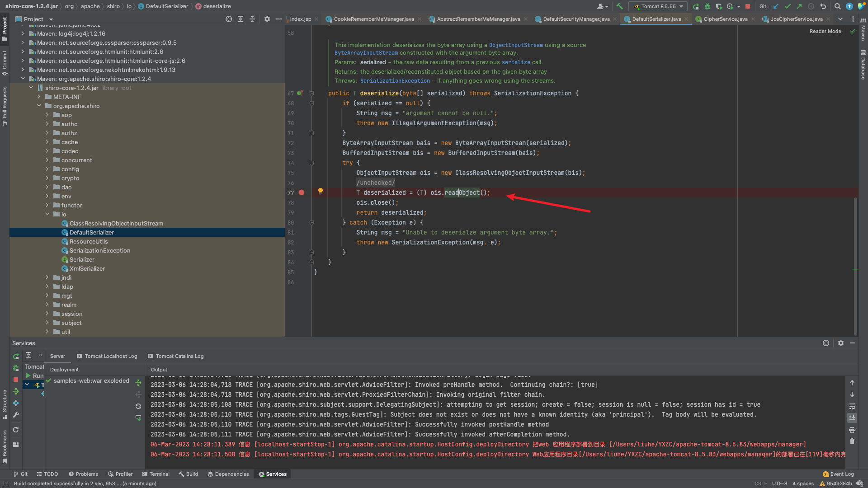This screenshot has width=868, height=488.
Task: Collapse the org.apache.shiro package
Action: [x=39, y=106]
